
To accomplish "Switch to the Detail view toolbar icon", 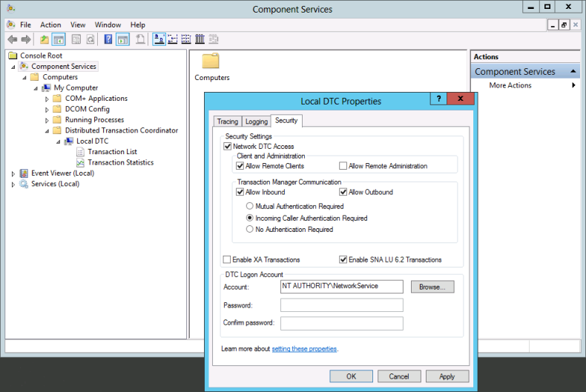I will click(200, 39).
